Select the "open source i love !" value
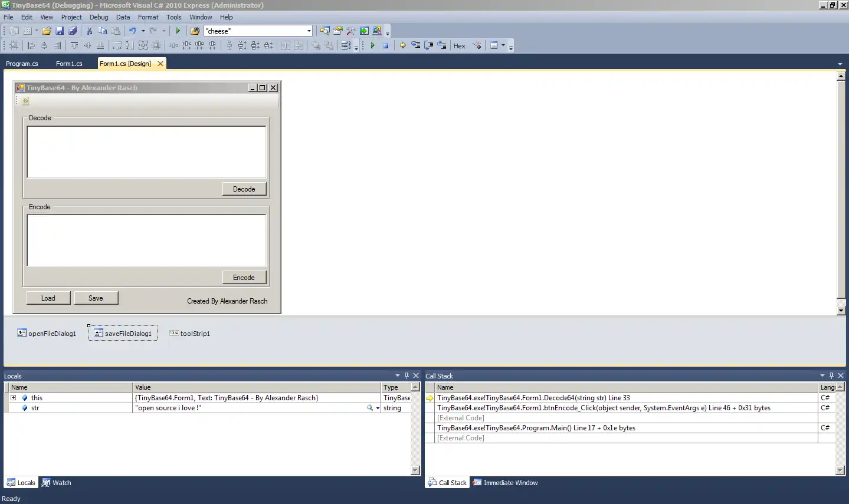 coord(168,408)
